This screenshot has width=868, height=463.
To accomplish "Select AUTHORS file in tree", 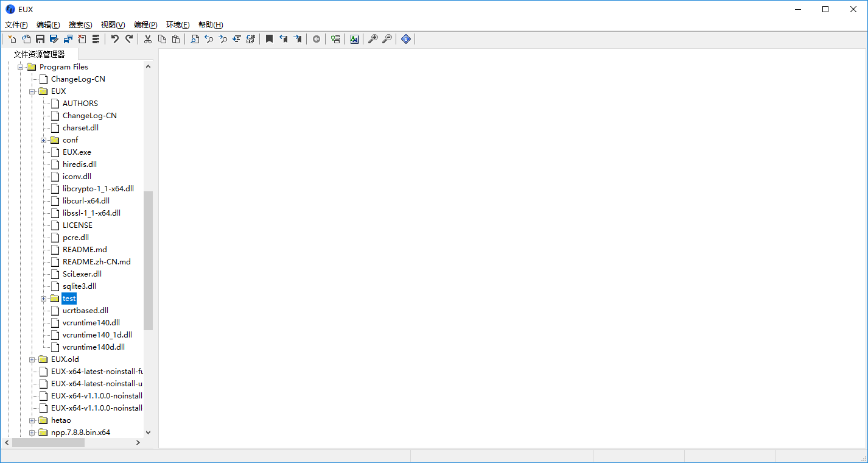I will click(x=80, y=104).
